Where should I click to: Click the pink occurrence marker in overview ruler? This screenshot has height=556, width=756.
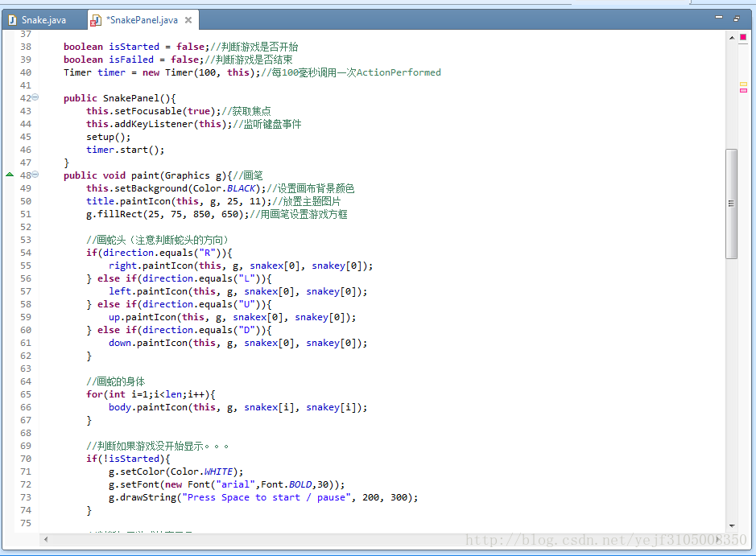(743, 90)
